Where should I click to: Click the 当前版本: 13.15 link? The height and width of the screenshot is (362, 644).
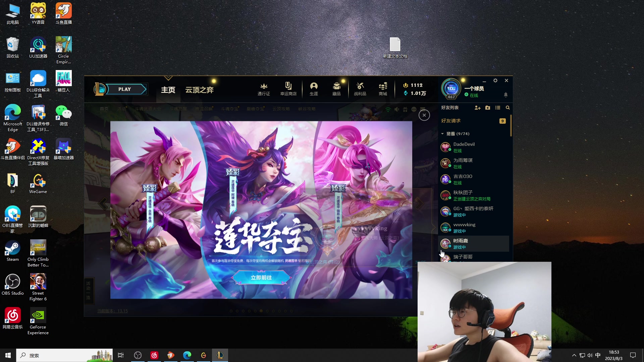(112, 311)
